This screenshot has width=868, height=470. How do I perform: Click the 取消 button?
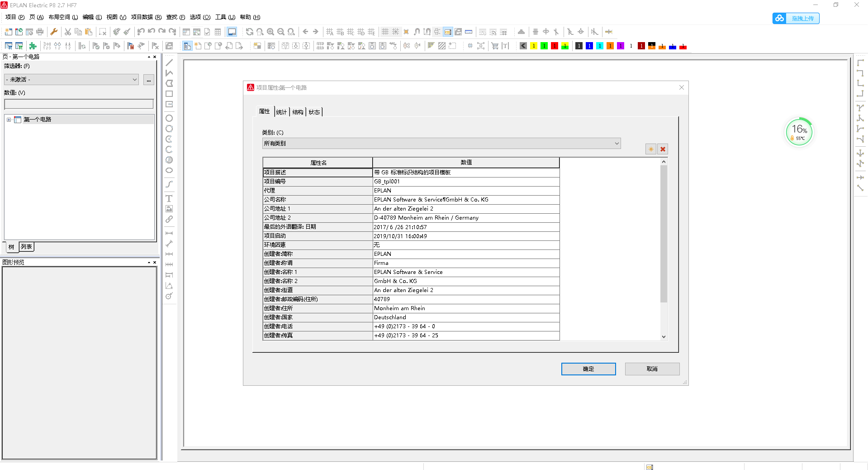coord(652,369)
